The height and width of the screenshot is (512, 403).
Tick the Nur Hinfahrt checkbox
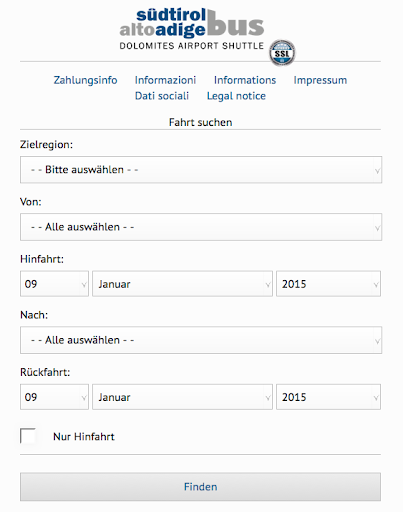tap(28, 436)
